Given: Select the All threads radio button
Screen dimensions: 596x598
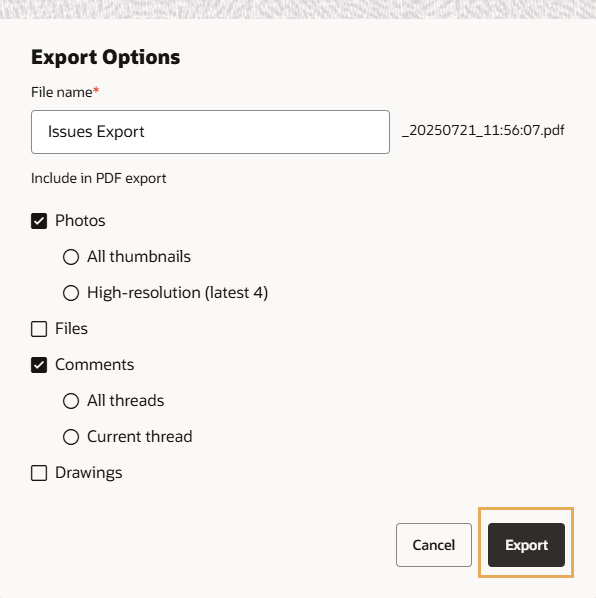Looking at the screenshot, I should click(x=71, y=401).
